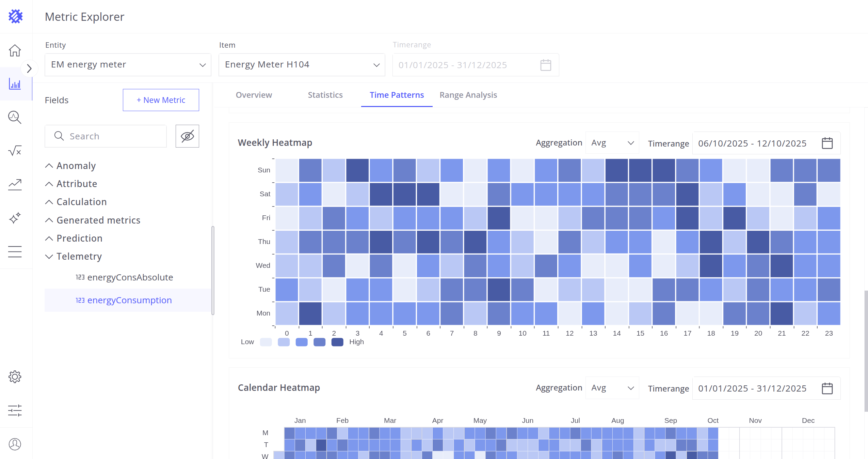Open the settings gear icon
868x459 pixels.
pos(15,377)
